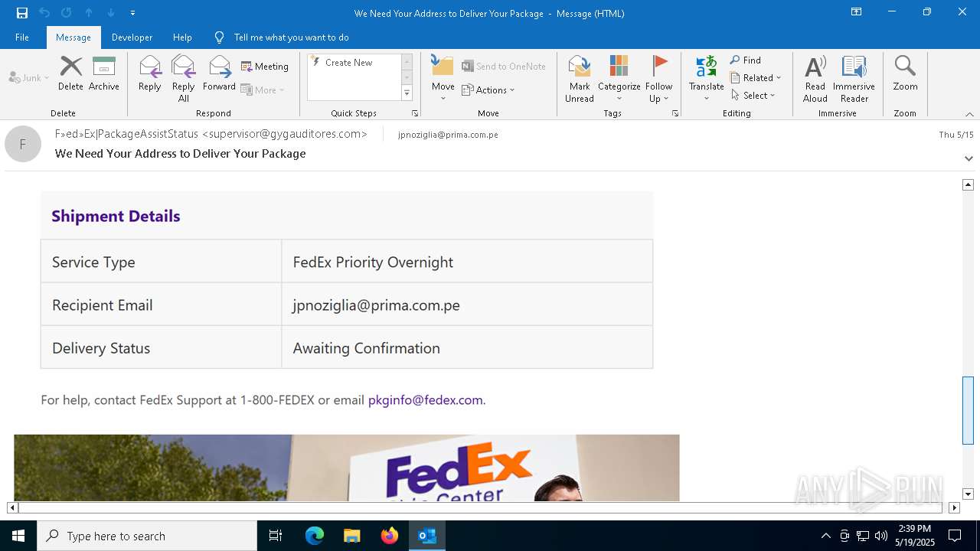The width and height of the screenshot is (980, 551).
Task: Translate the message
Action: (706, 79)
